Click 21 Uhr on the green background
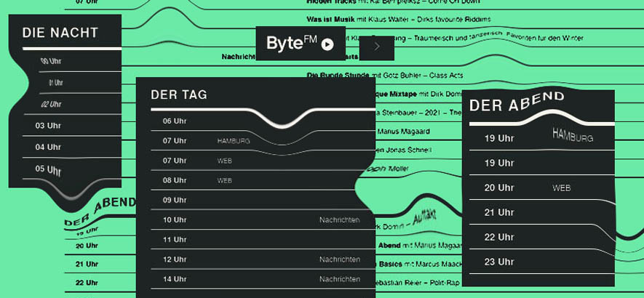 coord(87,264)
